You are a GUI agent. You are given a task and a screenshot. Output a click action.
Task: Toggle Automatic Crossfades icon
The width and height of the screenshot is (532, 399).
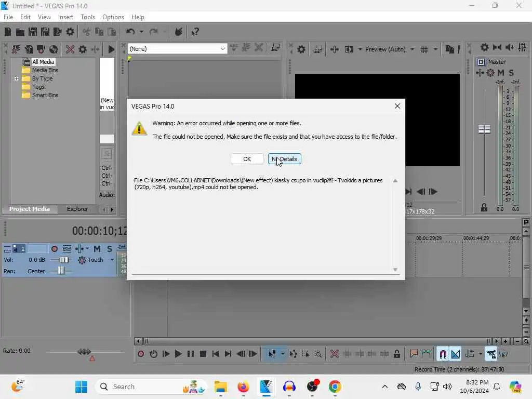(455, 354)
